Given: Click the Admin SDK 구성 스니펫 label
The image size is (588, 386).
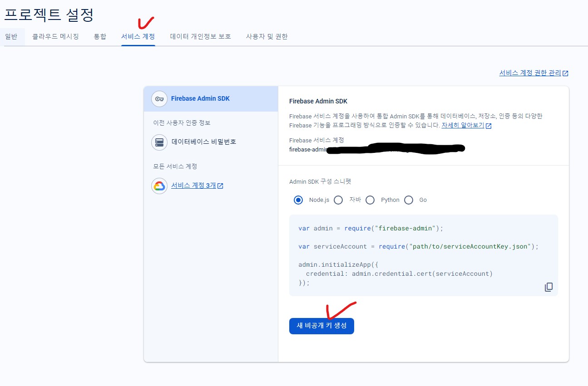Looking at the screenshot, I should point(320,181).
